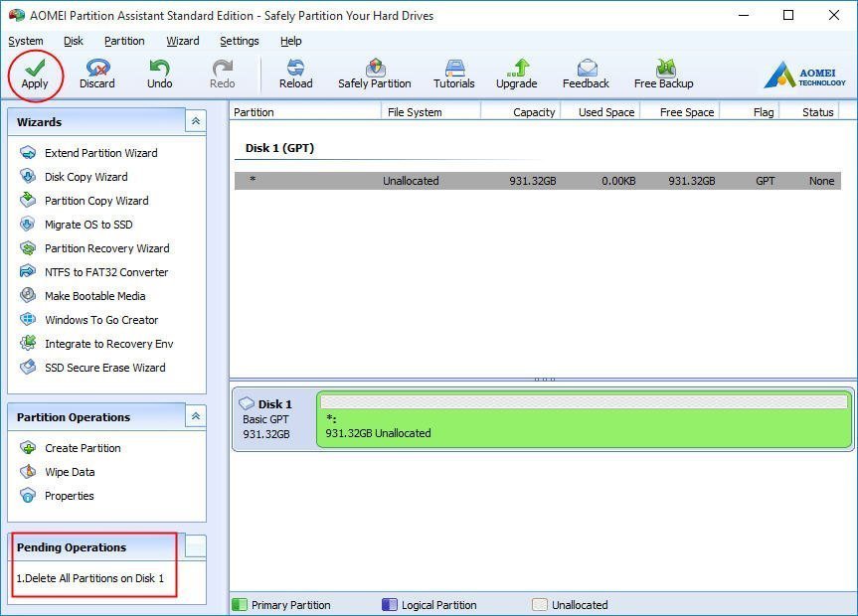Select the Unallocated row in partition list
The width and height of the screenshot is (858, 616).
point(537,181)
